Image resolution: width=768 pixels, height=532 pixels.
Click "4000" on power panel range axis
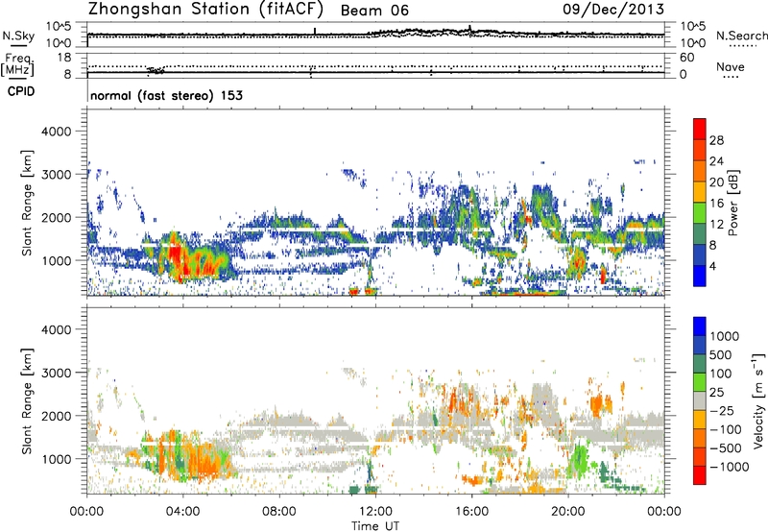[56, 132]
